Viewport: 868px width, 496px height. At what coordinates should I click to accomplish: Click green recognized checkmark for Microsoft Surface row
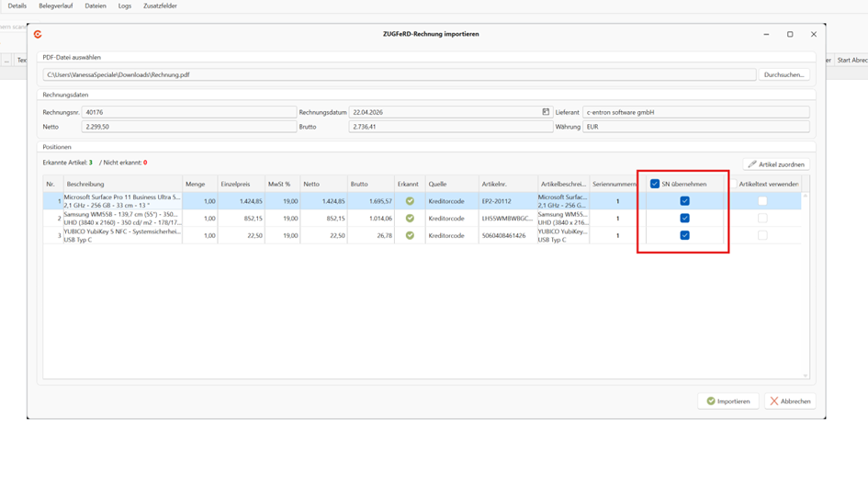tap(410, 201)
